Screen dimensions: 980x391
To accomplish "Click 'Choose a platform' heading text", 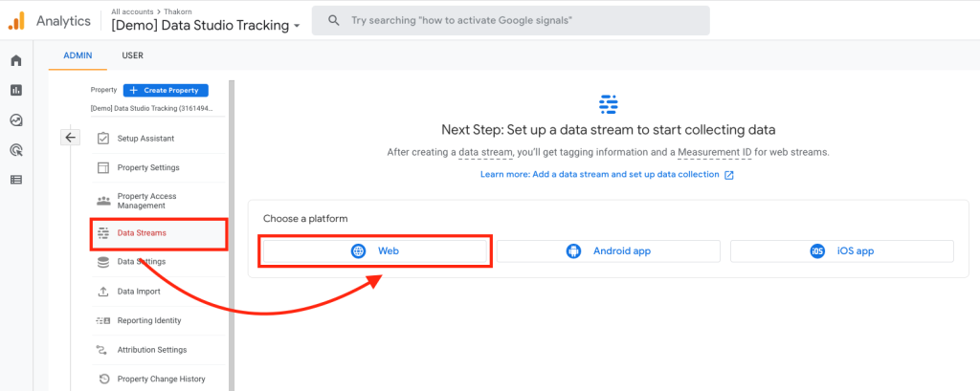I will (x=305, y=219).
